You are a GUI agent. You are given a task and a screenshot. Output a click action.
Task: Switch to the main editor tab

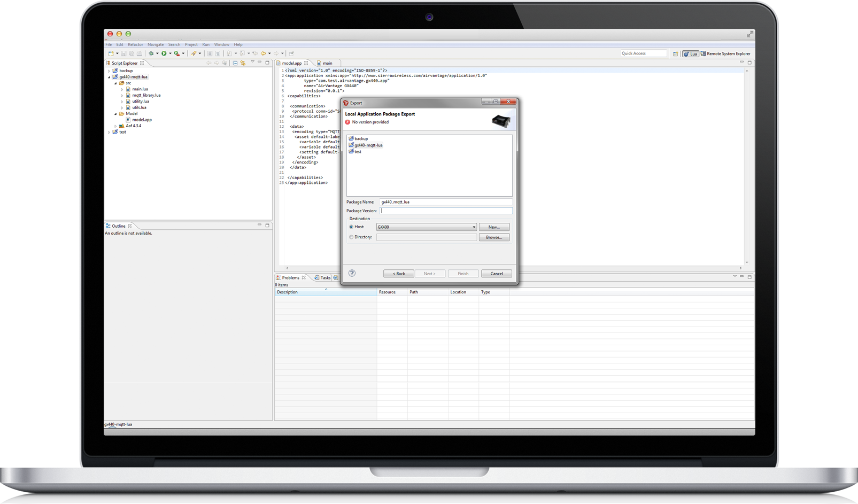tap(327, 63)
